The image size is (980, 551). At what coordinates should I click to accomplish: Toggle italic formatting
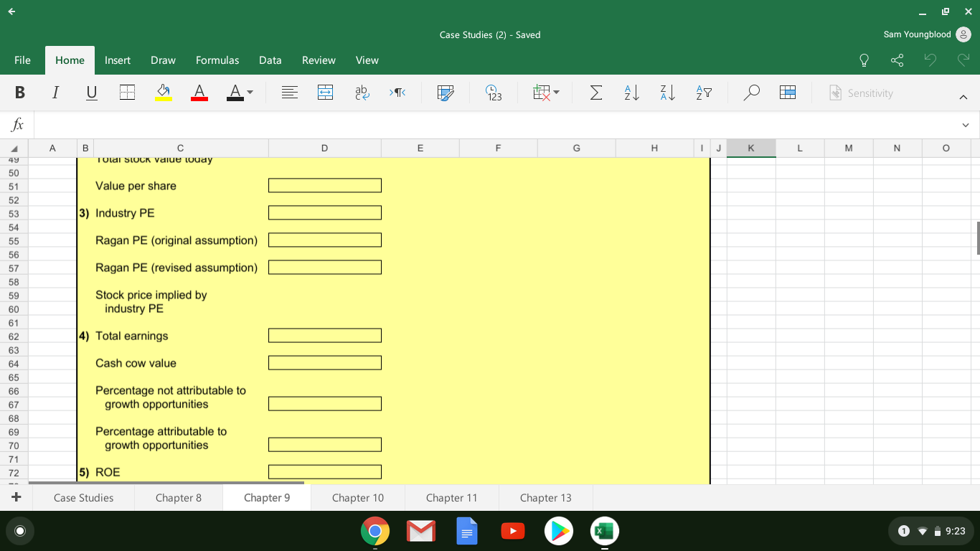pyautogui.click(x=55, y=93)
